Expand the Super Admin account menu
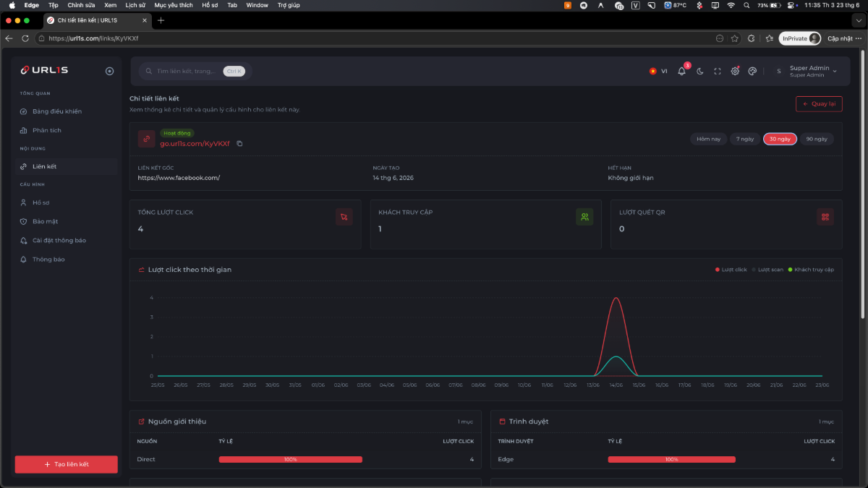The image size is (868, 488). (x=807, y=71)
